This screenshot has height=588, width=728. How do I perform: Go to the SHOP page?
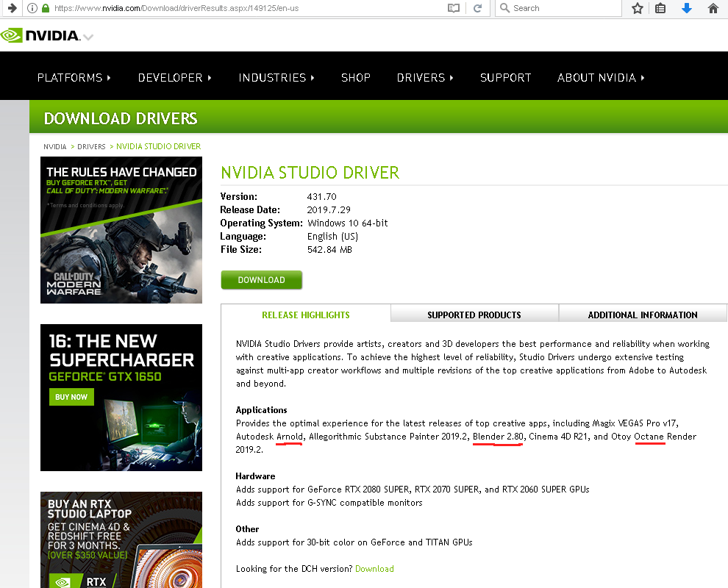pos(356,77)
